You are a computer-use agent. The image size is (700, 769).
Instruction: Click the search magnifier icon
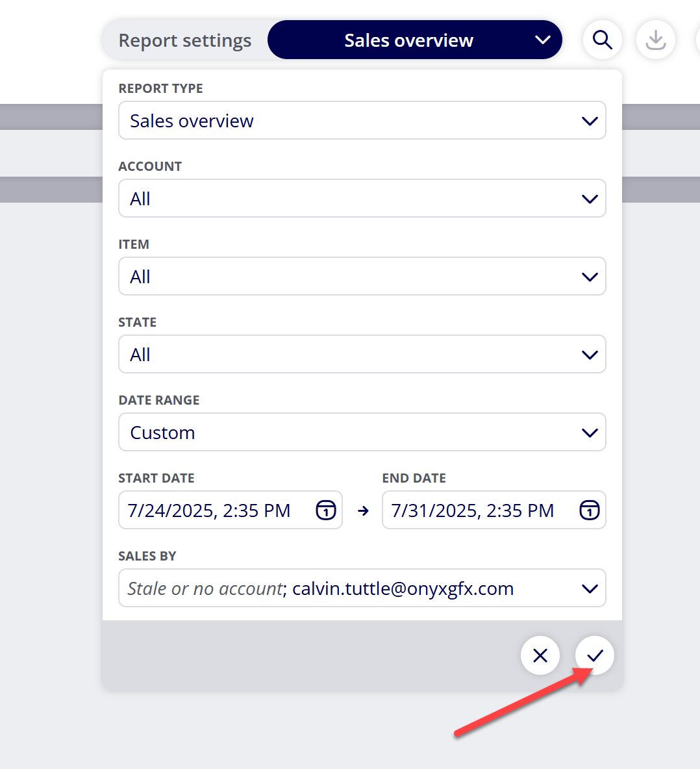603,40
